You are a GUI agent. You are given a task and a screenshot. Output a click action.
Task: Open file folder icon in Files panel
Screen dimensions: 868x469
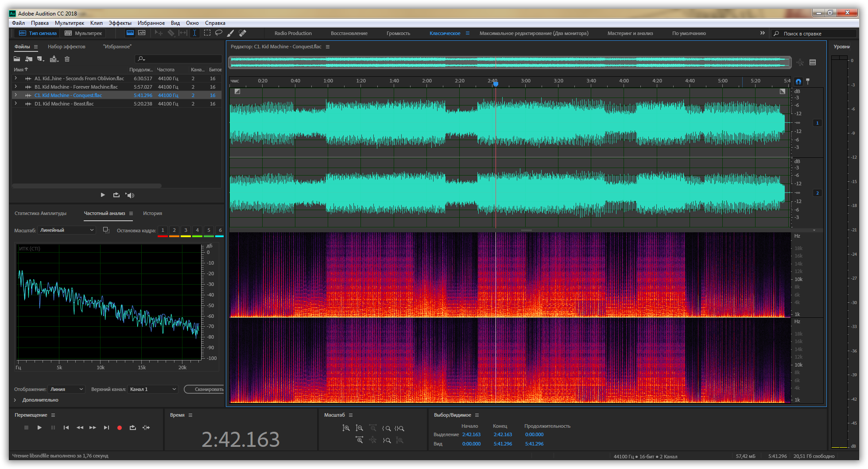(x=17, y=59)
